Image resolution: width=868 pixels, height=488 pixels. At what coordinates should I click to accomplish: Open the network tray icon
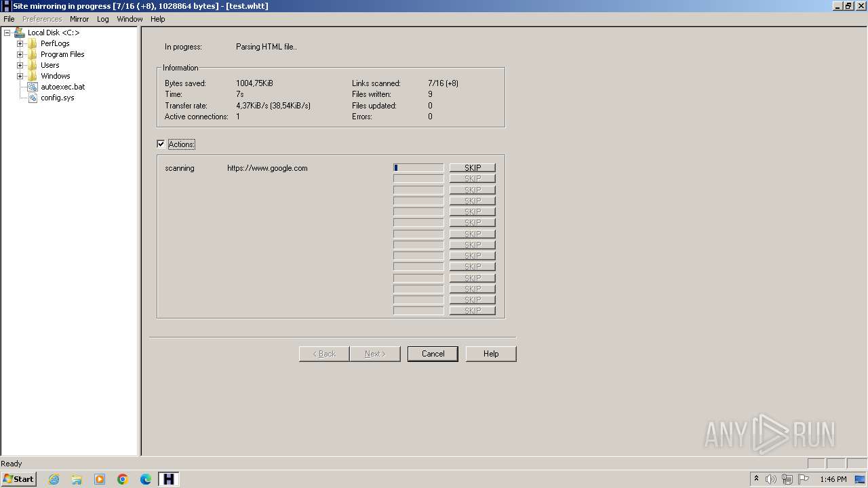787,479
